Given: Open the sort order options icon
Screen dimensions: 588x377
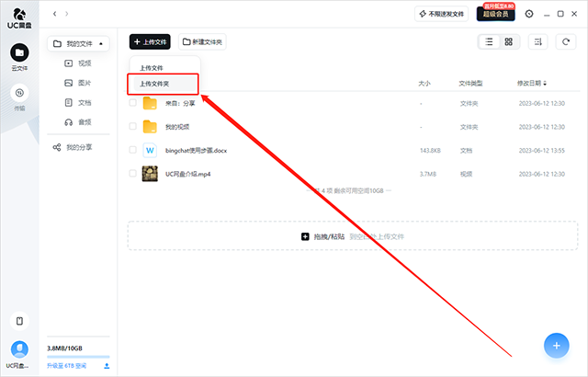Looking at the screenshot, I should pos(538,41).
